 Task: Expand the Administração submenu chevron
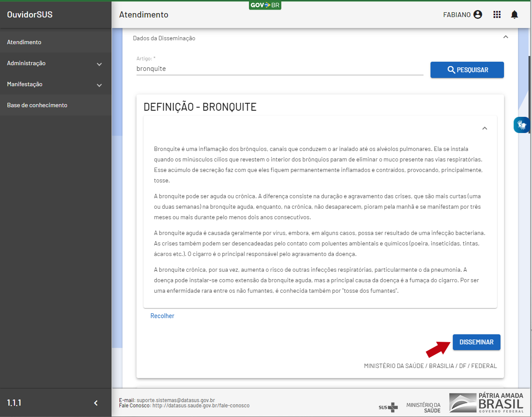point(99,64)
